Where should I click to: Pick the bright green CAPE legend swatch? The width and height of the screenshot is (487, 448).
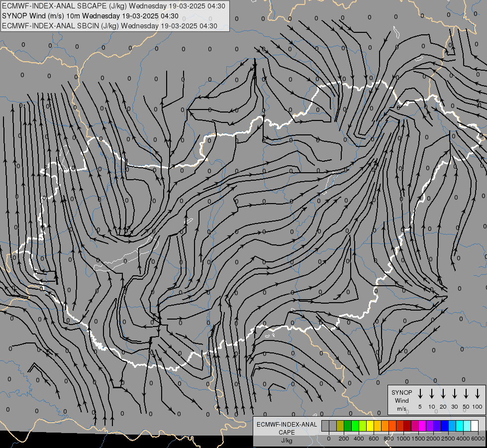click(x=355, y=426)
